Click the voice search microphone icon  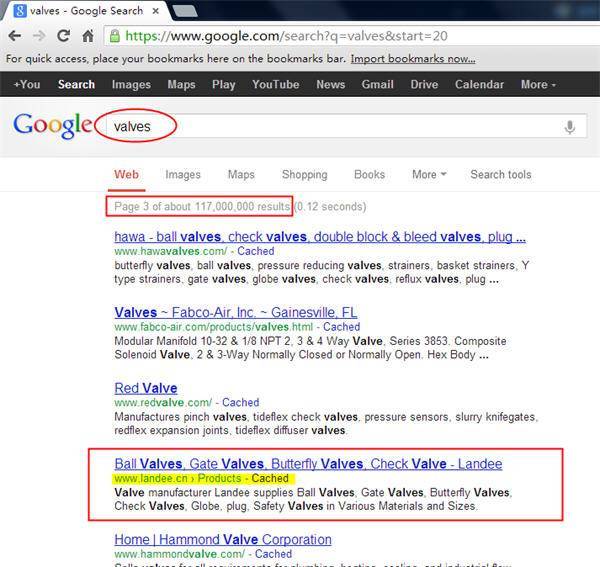coord(570,127)
